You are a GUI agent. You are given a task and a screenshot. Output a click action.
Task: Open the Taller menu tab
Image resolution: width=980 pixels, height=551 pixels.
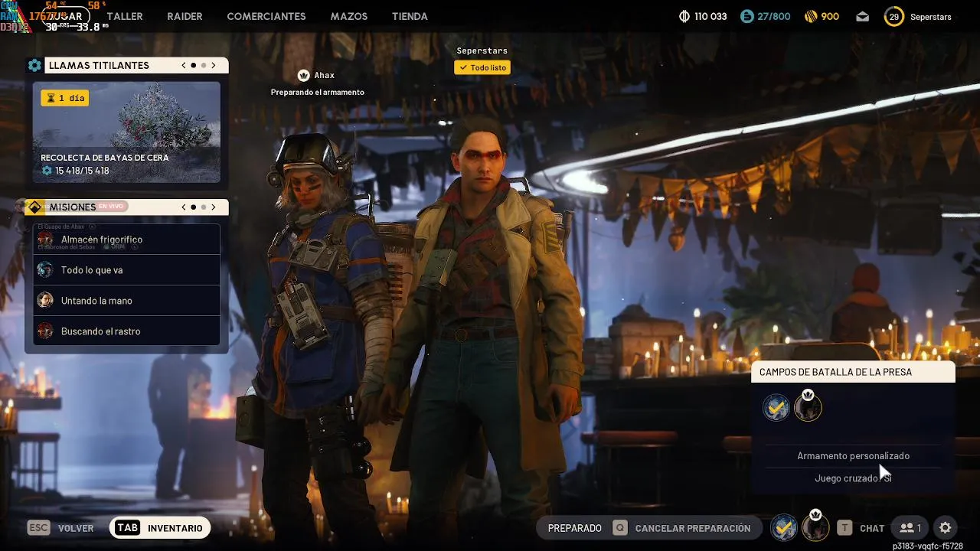[x=125, y=16]
